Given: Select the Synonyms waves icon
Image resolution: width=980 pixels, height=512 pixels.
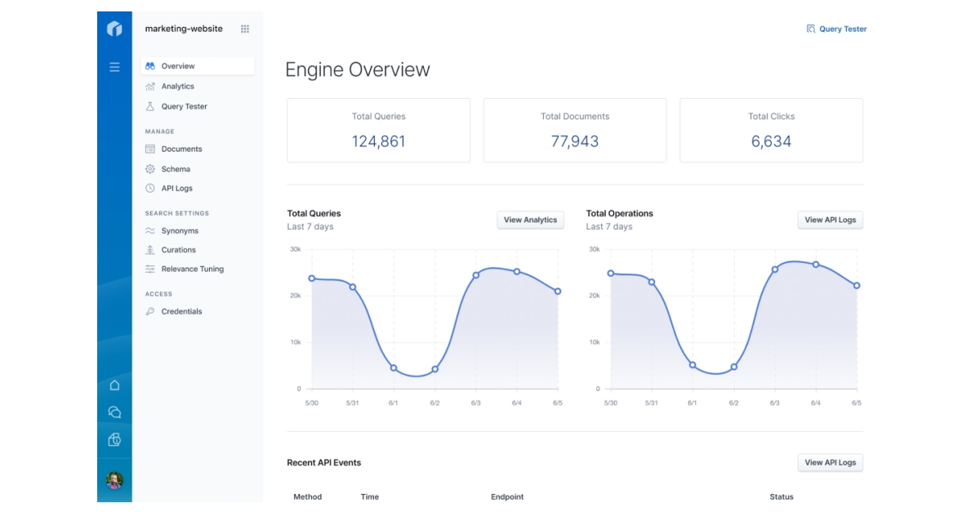Looking at the screenshot, I should pos(151,230).
